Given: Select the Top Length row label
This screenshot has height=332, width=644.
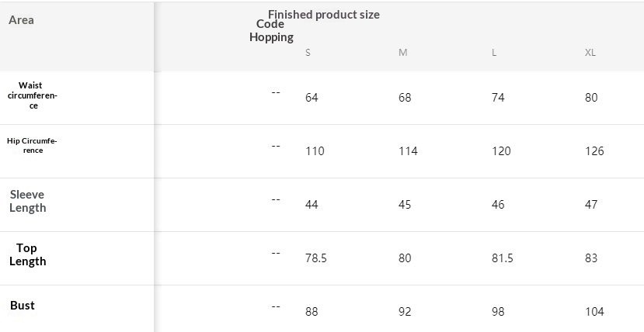Looking at the screenshot, I should 27,254.
